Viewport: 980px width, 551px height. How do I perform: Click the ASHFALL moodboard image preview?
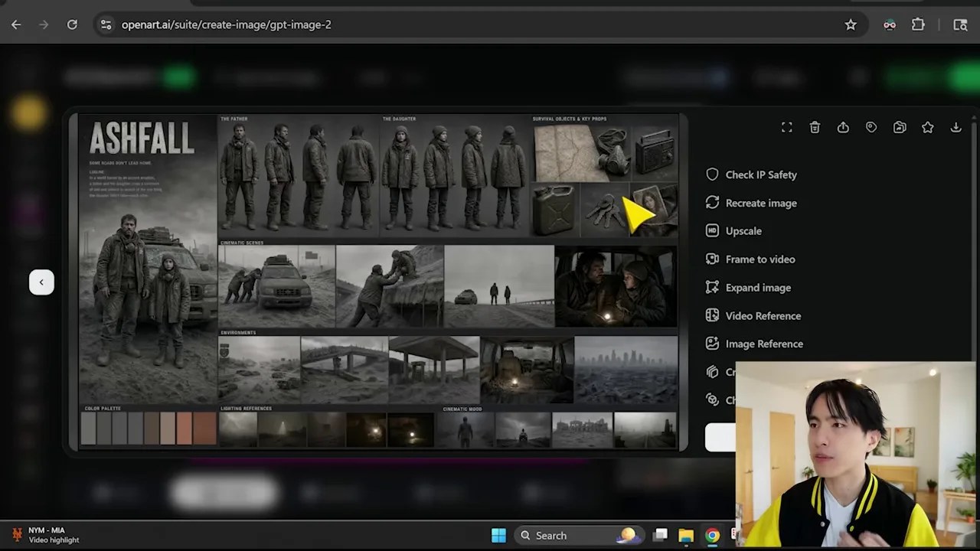(378, 282)
